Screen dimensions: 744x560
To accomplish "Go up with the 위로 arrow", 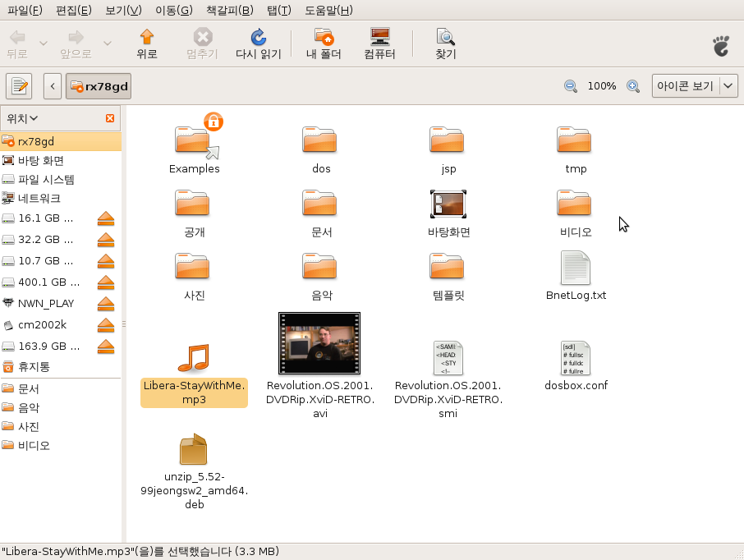I will pos(147,44).
